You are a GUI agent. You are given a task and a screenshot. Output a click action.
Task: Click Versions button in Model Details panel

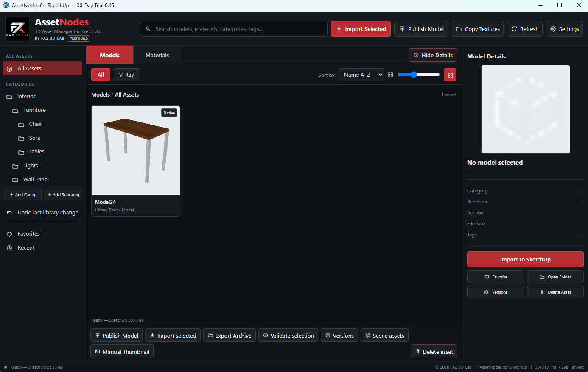[x=496, y=292]
